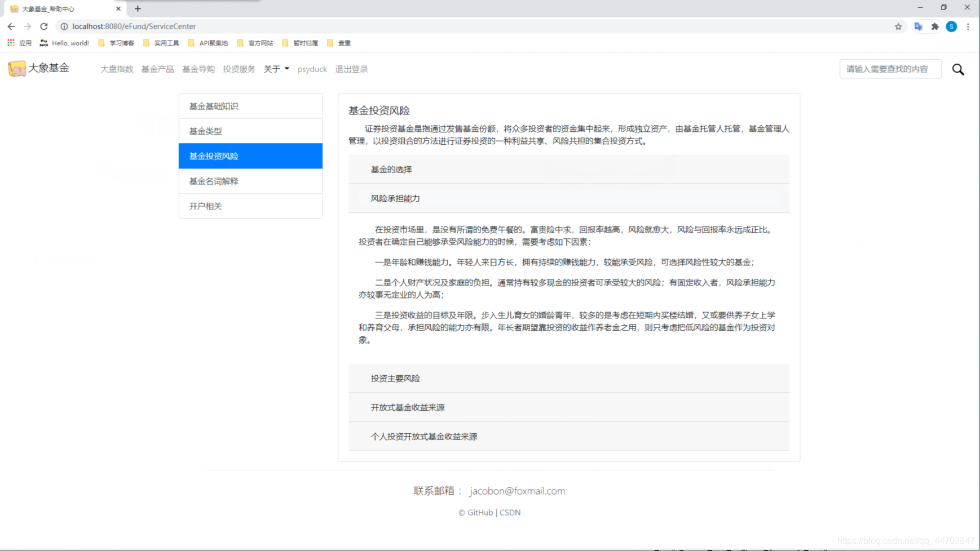Go to 基金导购 in the navbar
980x551 pixels.
pos(198,69)
